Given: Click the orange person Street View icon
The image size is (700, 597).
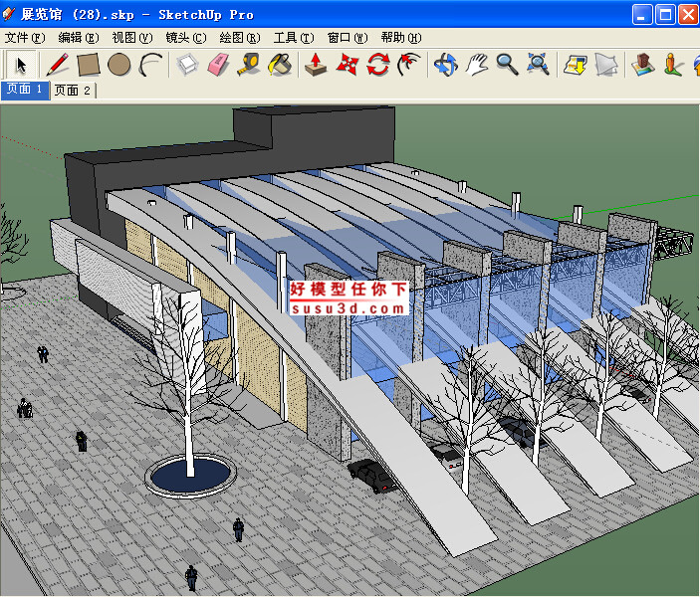Looking at the screenshot, I should pyautogui.click(x=673, y=65).
